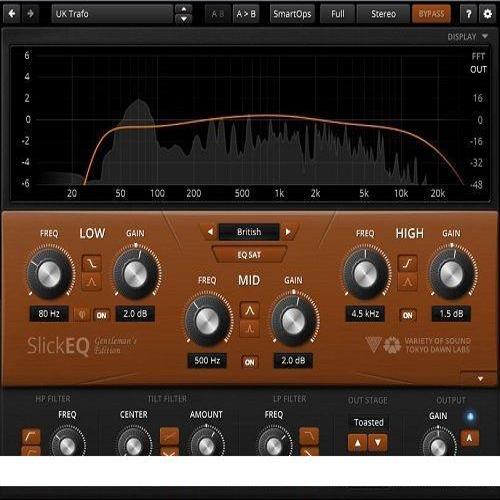The image size is (500, 500).
Task: Expand the DISPLAY dropdown menu
Action: pos(467,36)
